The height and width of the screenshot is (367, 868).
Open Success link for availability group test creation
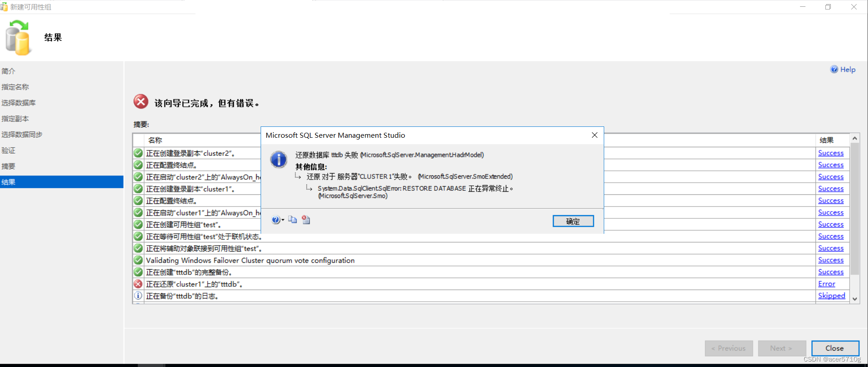(x=831, y=224)
